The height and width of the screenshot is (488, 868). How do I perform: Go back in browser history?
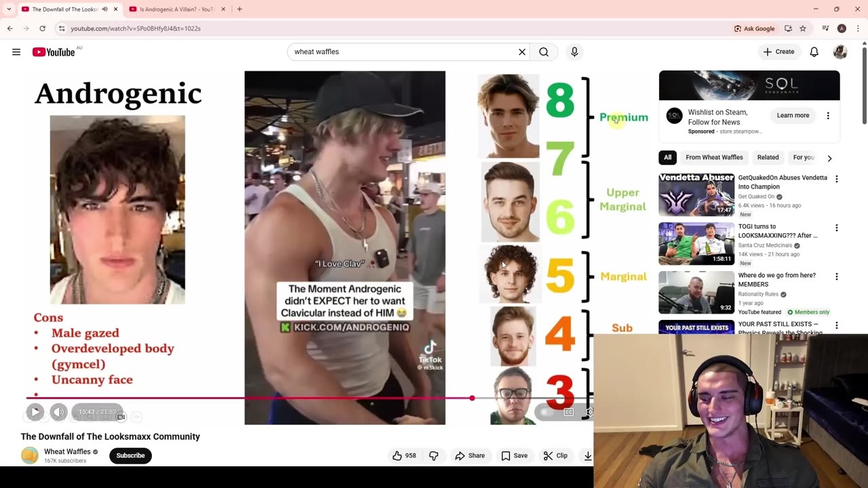[x=9, y=28]
